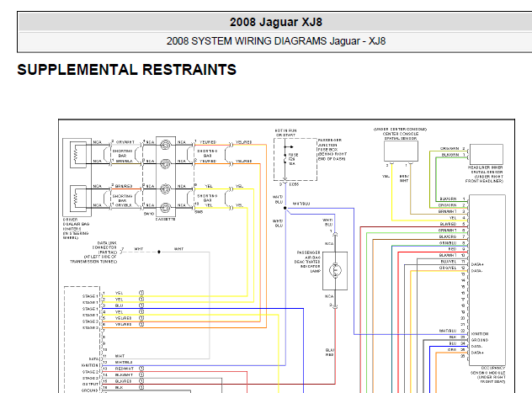Screen dimensions: 532x393
Task: Click the "OUTPUT" pin label on left connector
Action: point(90,385)
